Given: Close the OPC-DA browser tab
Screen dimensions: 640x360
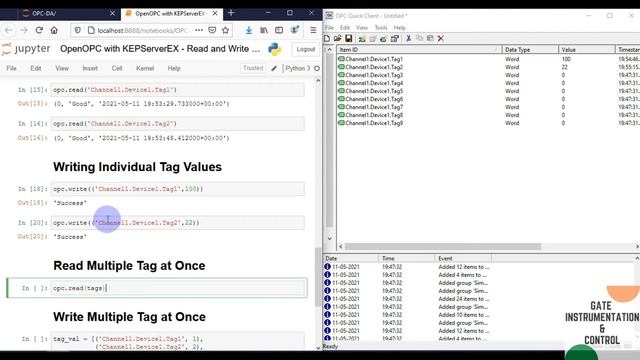Looking at the screenshot, I should point(112,13).
